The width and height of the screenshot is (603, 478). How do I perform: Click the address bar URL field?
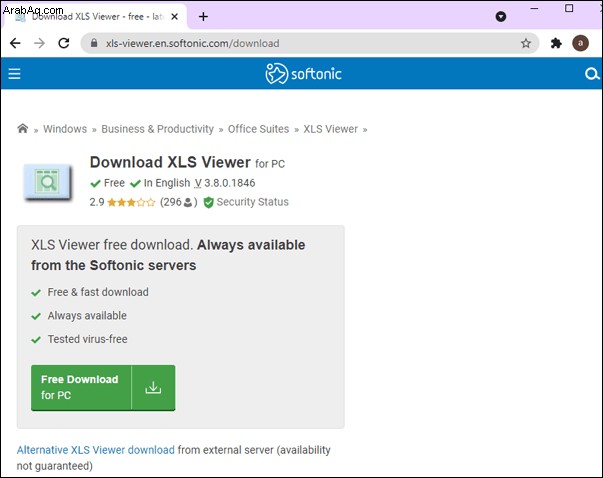coord(310,43)
